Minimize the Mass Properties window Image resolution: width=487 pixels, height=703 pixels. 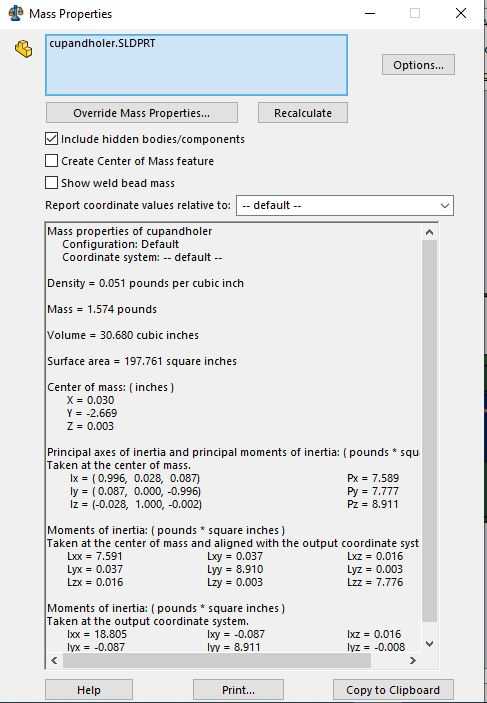tap(370, 13)
